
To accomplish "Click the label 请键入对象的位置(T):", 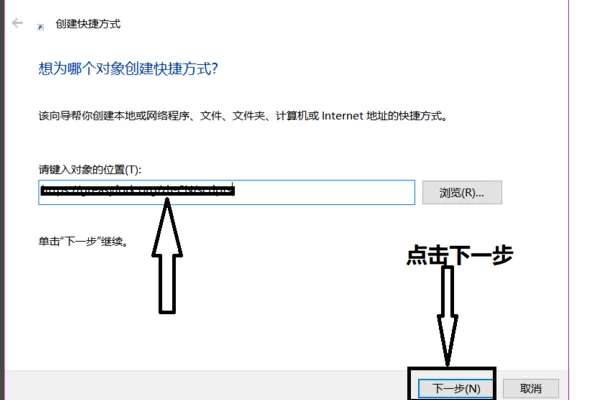I will coord(90,169).
